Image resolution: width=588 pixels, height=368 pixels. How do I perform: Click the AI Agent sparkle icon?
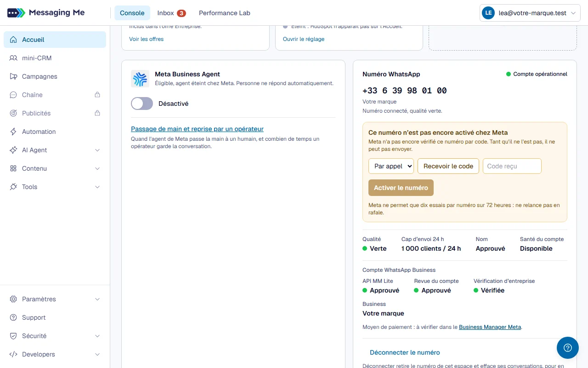pyautogui.click(x=13, y=150)
